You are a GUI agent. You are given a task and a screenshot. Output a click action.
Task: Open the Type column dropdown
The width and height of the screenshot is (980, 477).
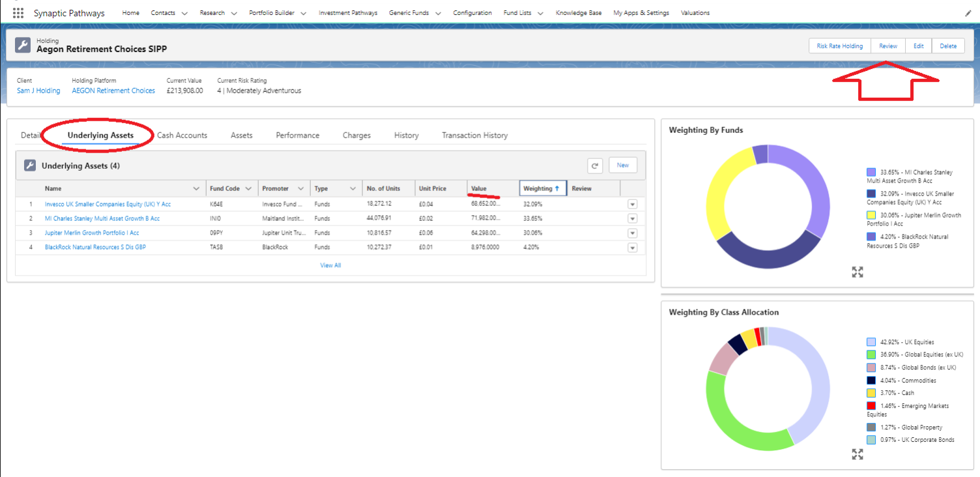[353, 189]
